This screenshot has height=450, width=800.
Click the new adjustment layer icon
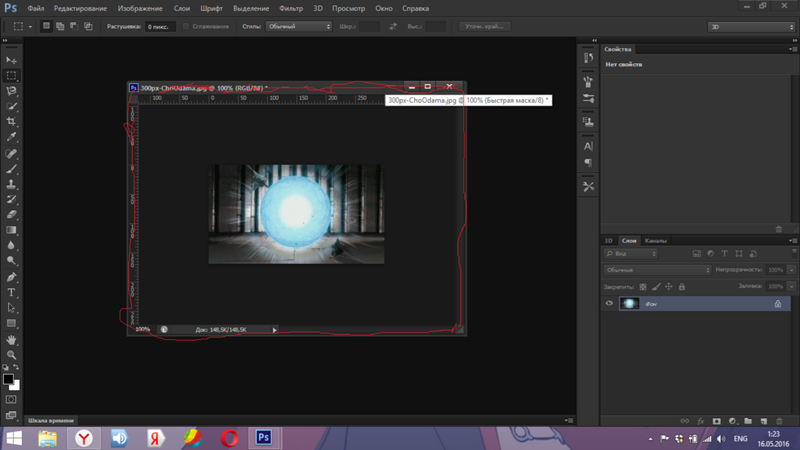[x=732, y=421]
